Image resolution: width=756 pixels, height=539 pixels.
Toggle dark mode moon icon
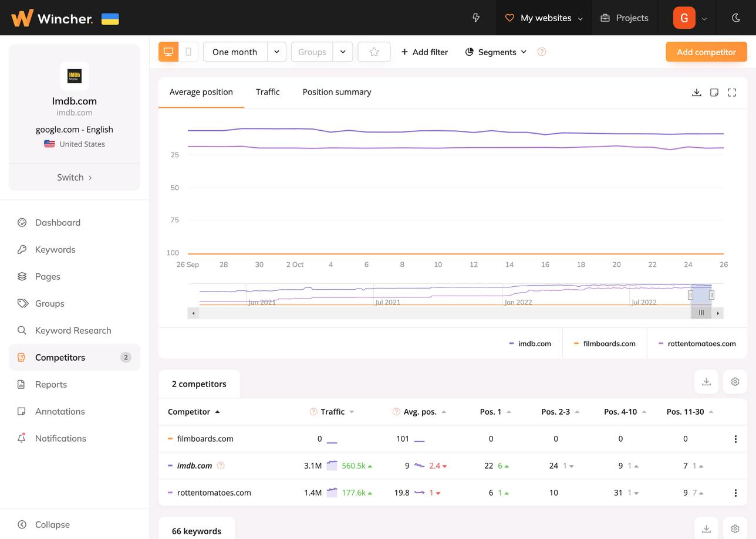click(735, 18)
